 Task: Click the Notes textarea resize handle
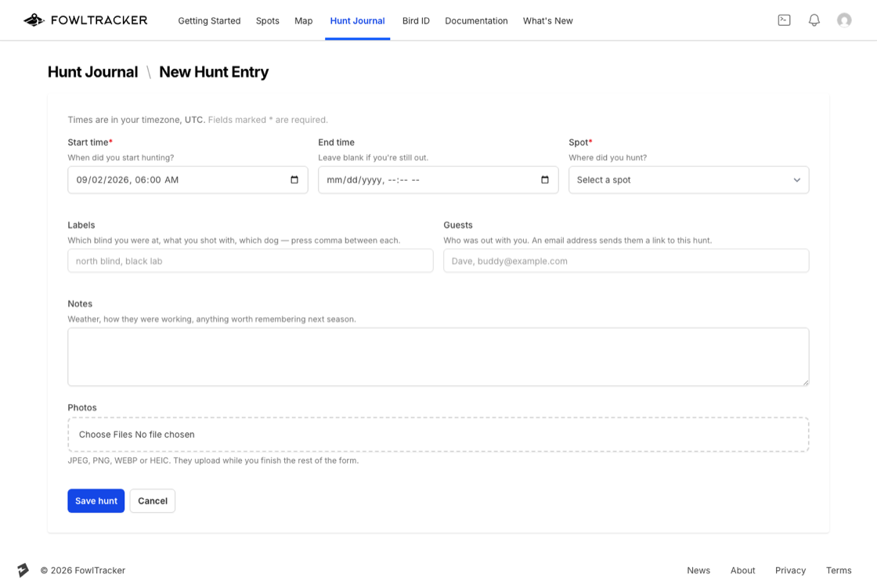(806, 382)
